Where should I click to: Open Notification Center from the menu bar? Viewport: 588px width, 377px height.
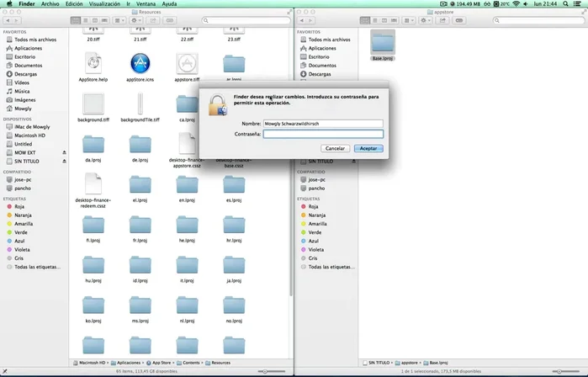(578, 3)
